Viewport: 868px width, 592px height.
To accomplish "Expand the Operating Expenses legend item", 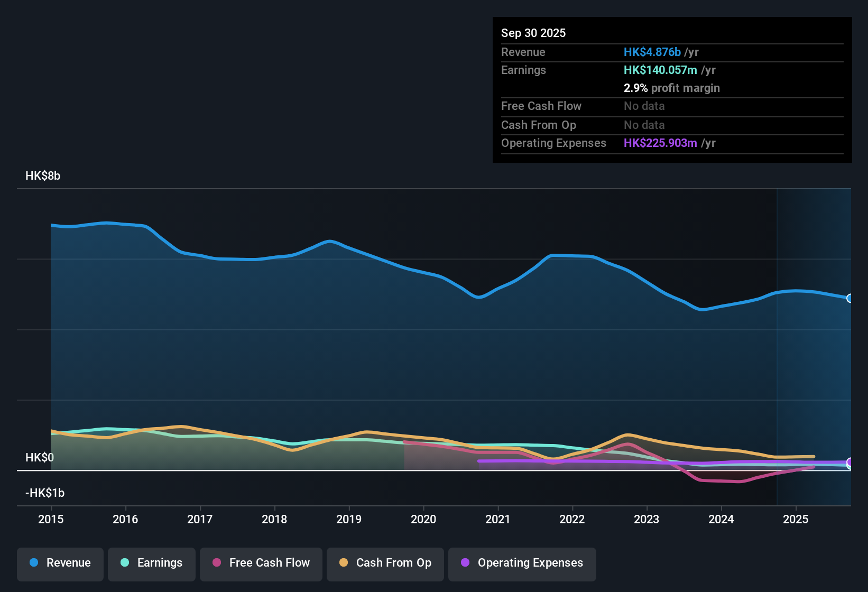I will coord(522,563).
